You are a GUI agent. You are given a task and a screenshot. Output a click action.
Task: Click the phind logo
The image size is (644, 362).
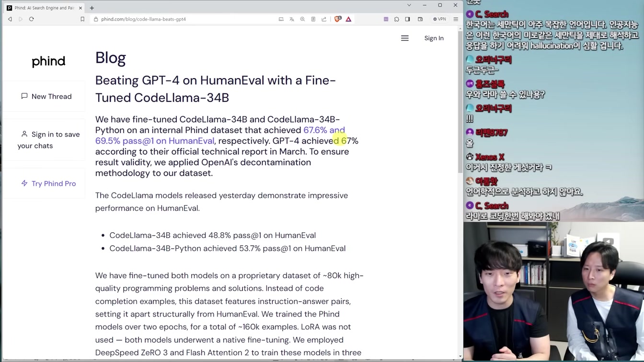coord(48,61)
